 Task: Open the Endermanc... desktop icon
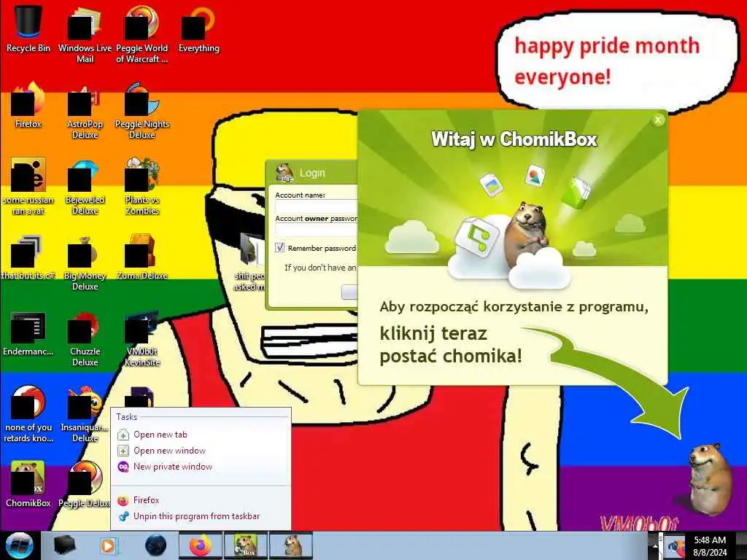click(x=28, y=332)
